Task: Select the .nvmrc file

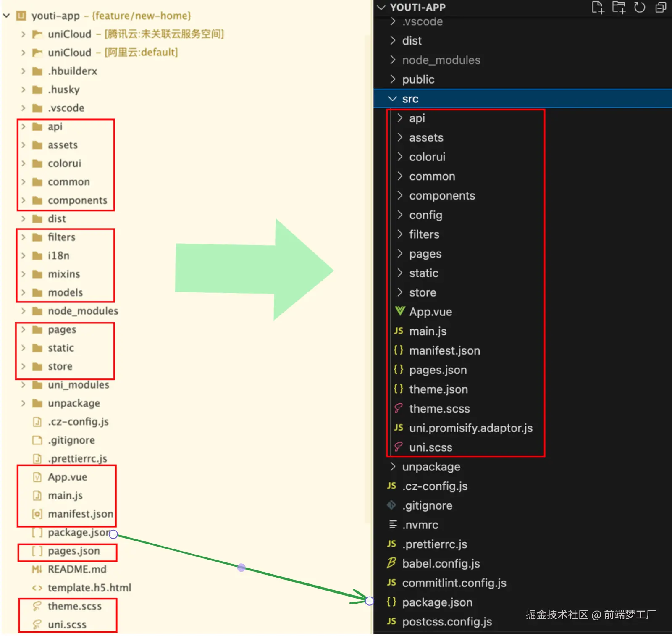Action: click(x=420, y=525)
